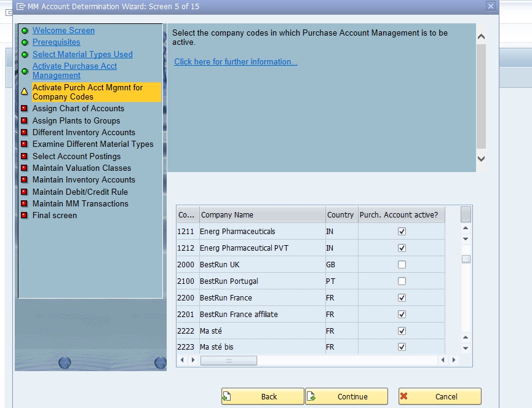Select Examine Different Material Types step
This screenshot has width=532, height=408.
93,144
